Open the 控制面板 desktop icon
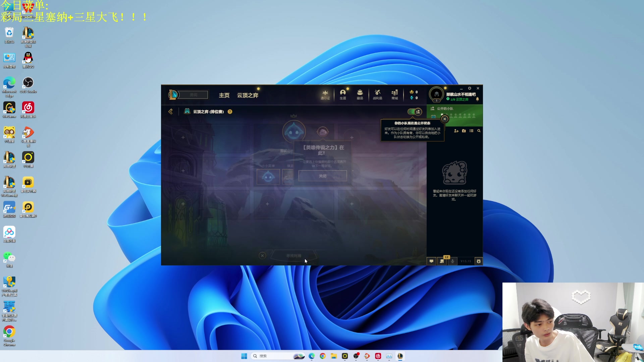This screenshot has height=362, width=644. pyautogui.click(x=9, y=60)
